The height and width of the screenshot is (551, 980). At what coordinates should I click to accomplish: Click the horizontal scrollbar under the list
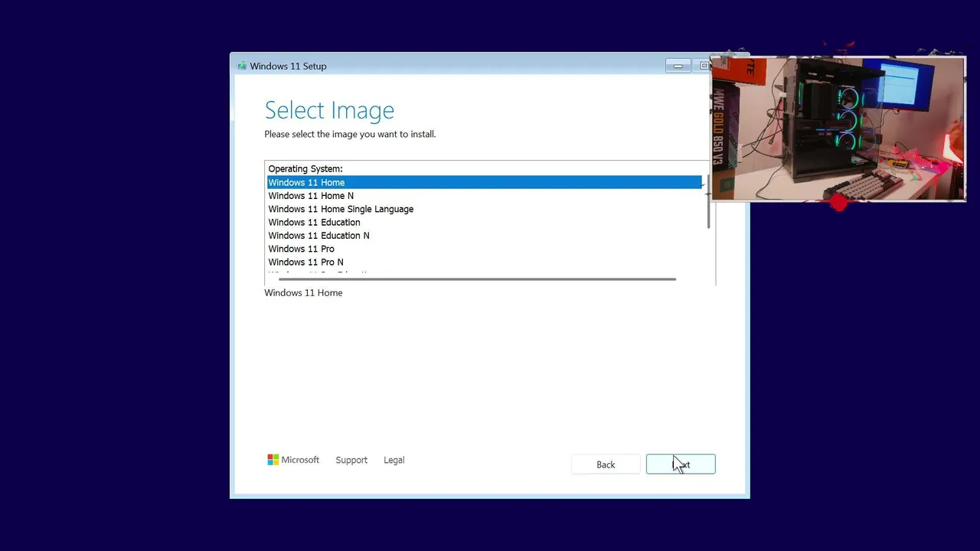(x=477, y=279)
